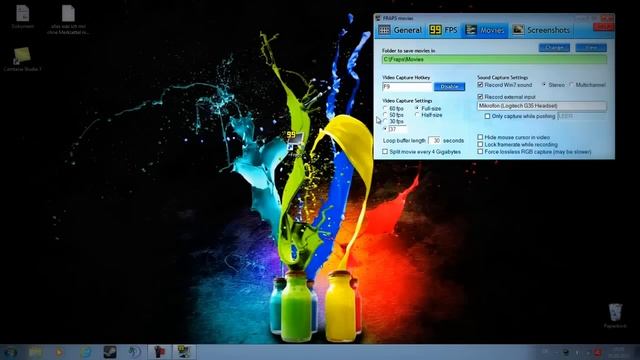The height and width of the screenshot is (360, 640).
Task: Open the Camtasia Studio desktop shortcut
Action: pyautogui.click(x=22, y=59)
